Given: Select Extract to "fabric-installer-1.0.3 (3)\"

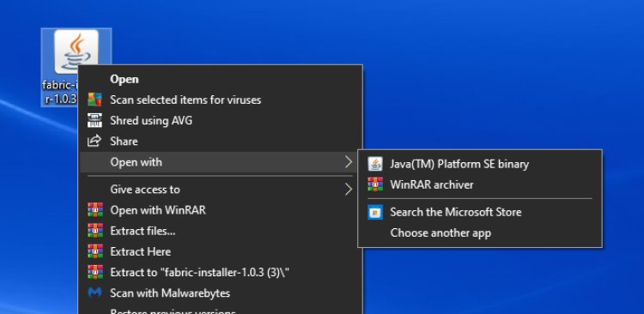Looking at the screenshot, I should pyautogui.click(x=221, y=272).
